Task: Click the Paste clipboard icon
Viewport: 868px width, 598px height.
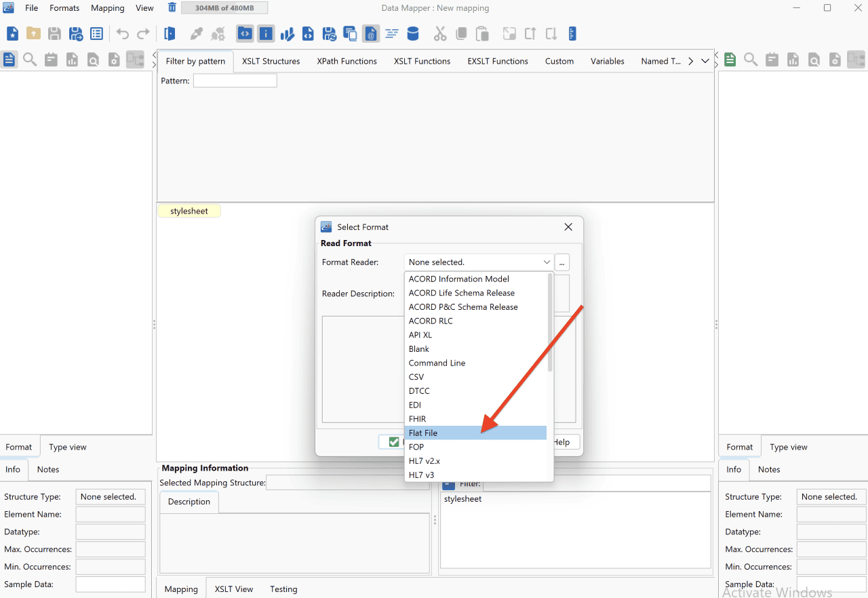Action: pyautogui.click(x=482, y=34)
